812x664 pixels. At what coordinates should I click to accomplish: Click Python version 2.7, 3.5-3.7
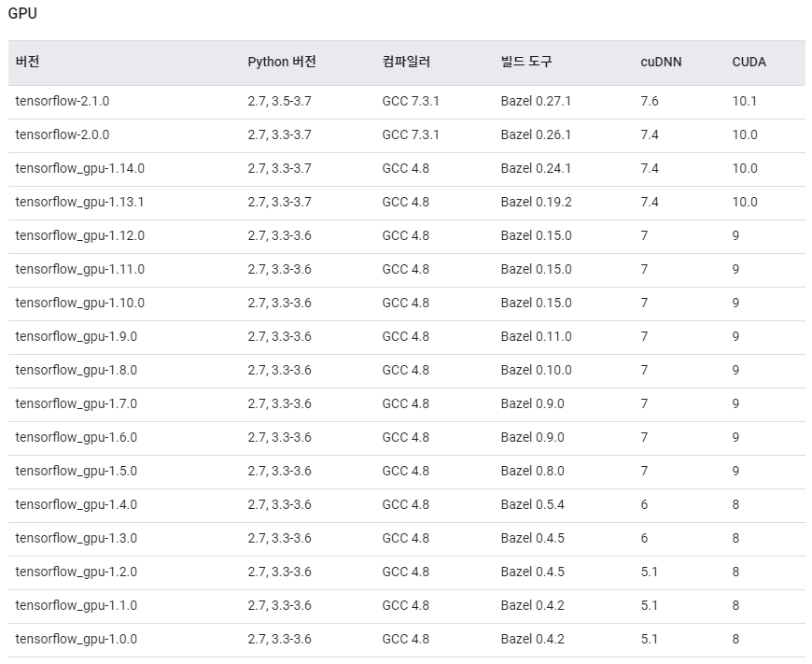point(280,101)
